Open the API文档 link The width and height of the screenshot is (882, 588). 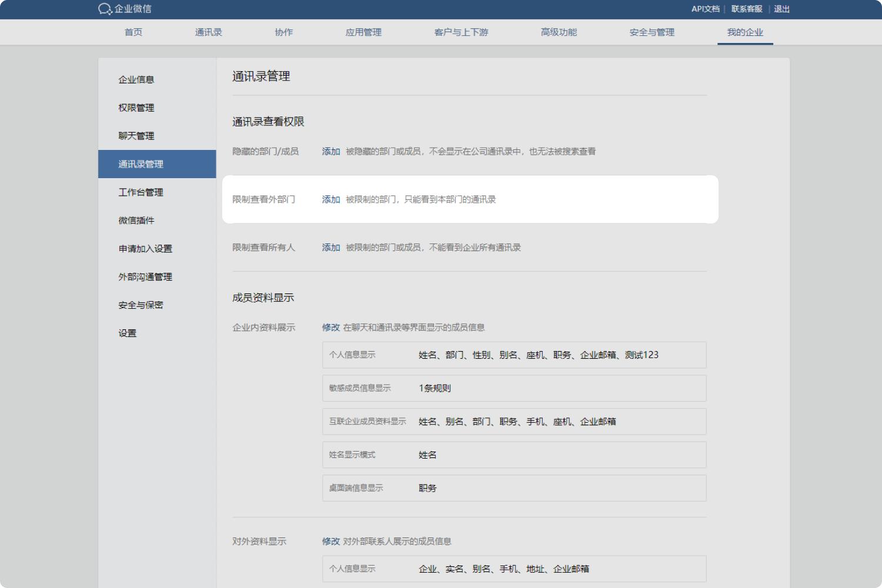pyautogui.click(x=705, y=9)
